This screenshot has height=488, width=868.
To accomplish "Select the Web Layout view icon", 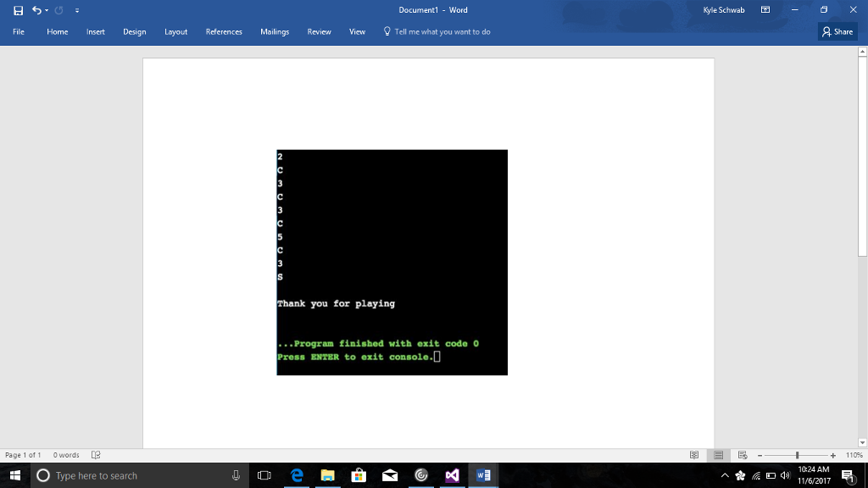I will click(x=744, y=455).
